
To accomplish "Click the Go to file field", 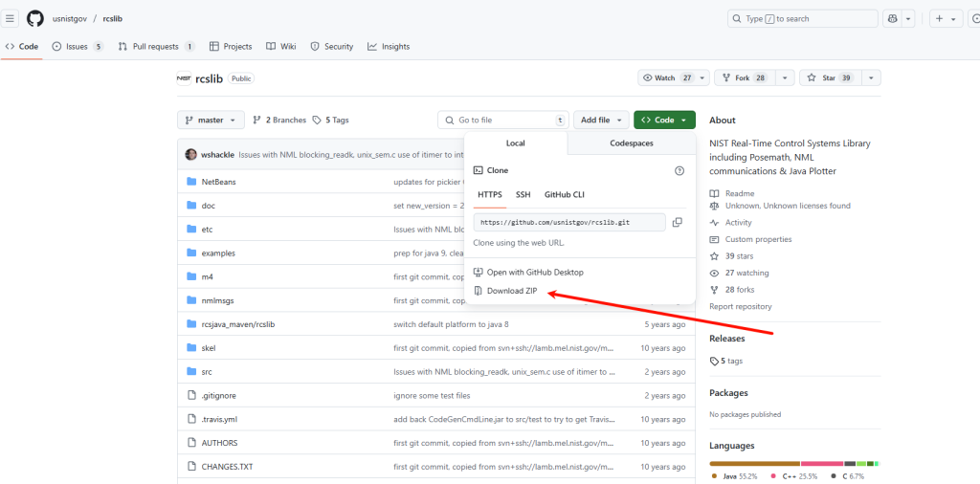I will (503, 120).
